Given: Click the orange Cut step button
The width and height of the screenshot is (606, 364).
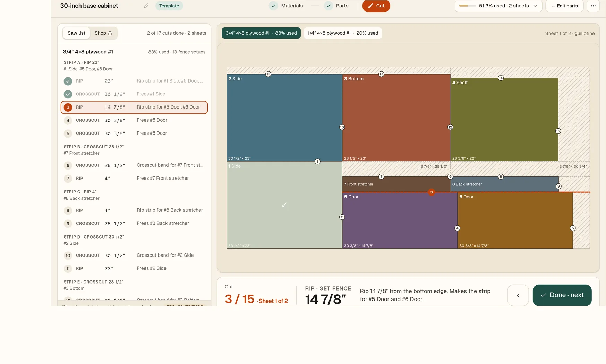Looking at the screenshot, I should tap(376, 6).
